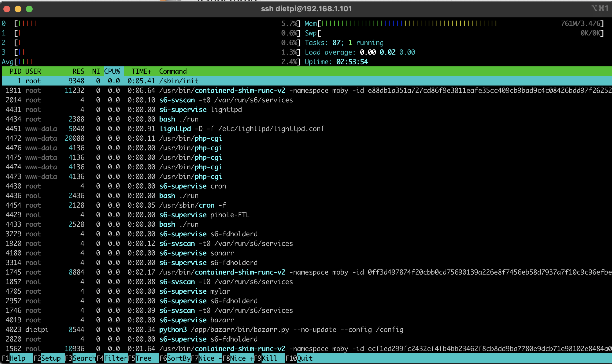The height and width of the screenshot is (364, 612).
Task: Select the lighttpd -D -f process row
Action: click(307, 129)
